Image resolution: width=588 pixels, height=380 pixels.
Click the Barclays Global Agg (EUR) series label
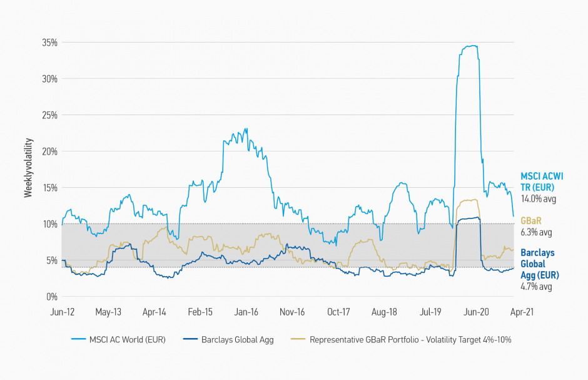[x=540, y=264]
